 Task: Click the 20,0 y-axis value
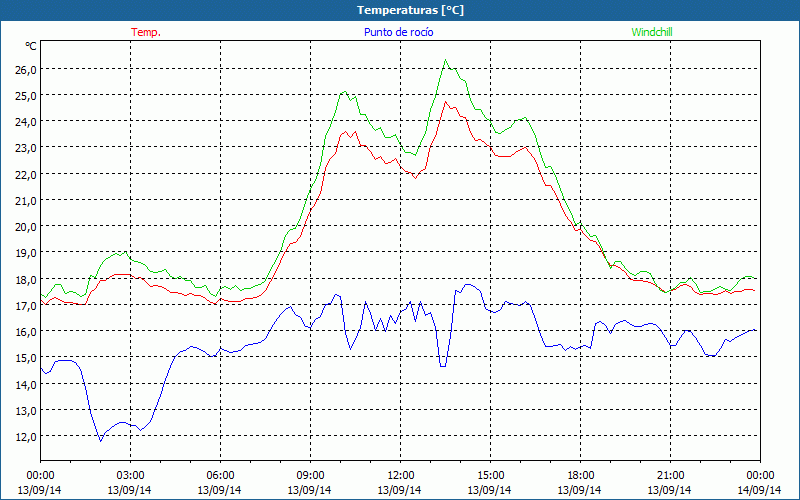[x=26, y=227]
